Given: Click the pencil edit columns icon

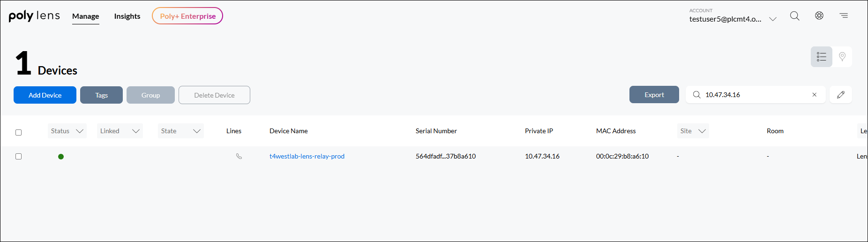Looking at the screenshot, I should point(841,95).
